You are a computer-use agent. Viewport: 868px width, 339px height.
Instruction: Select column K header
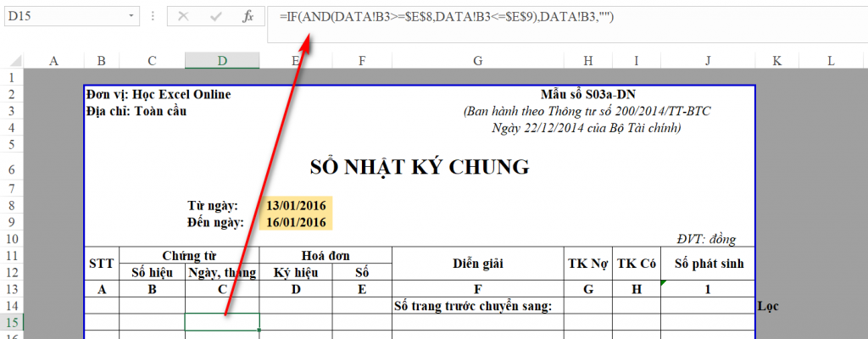click(x=777, y=61)
